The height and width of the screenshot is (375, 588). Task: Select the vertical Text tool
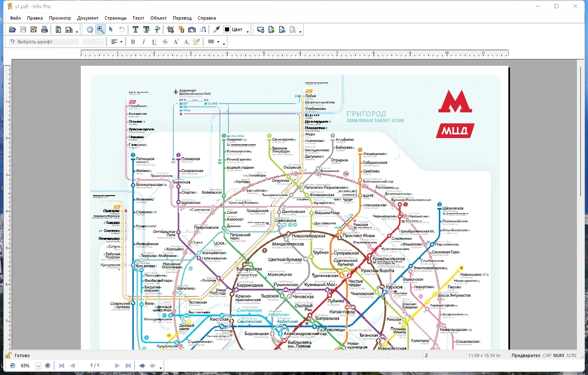tap(157, 30)
